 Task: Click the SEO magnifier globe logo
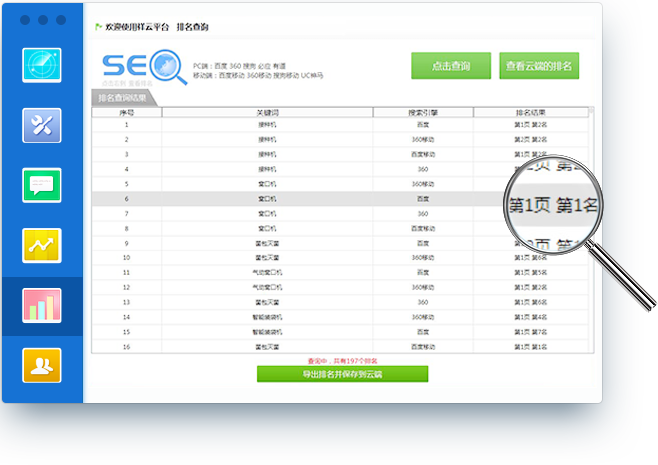click(x=145, y=67)
